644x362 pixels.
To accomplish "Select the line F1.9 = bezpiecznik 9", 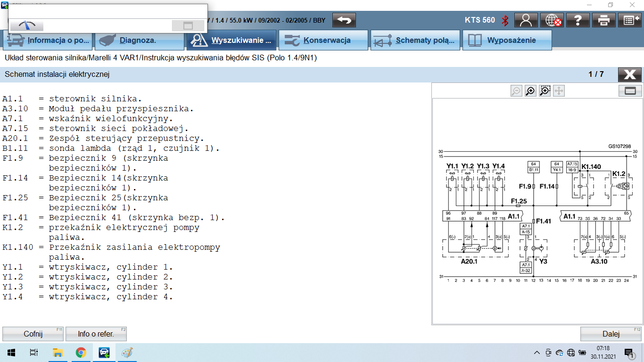I will pos(85,163).
